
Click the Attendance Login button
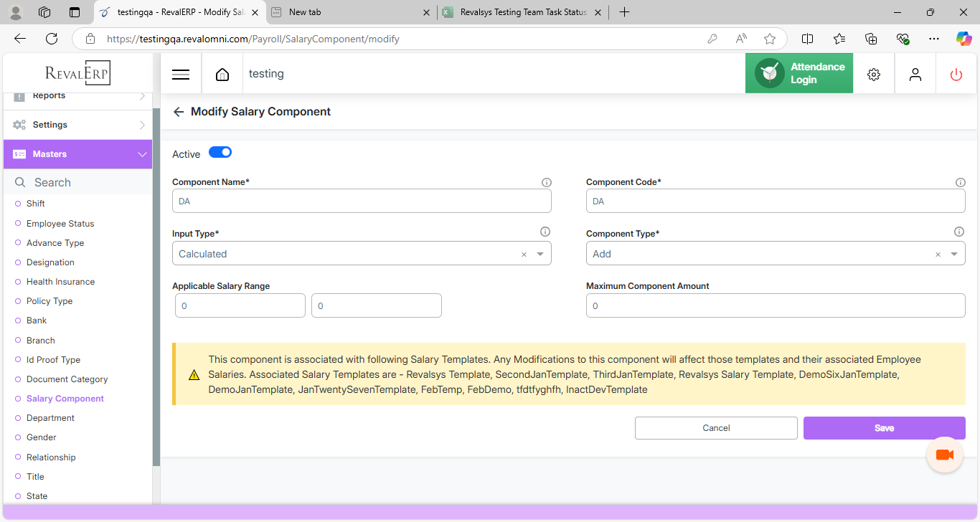tap(799, 73)
